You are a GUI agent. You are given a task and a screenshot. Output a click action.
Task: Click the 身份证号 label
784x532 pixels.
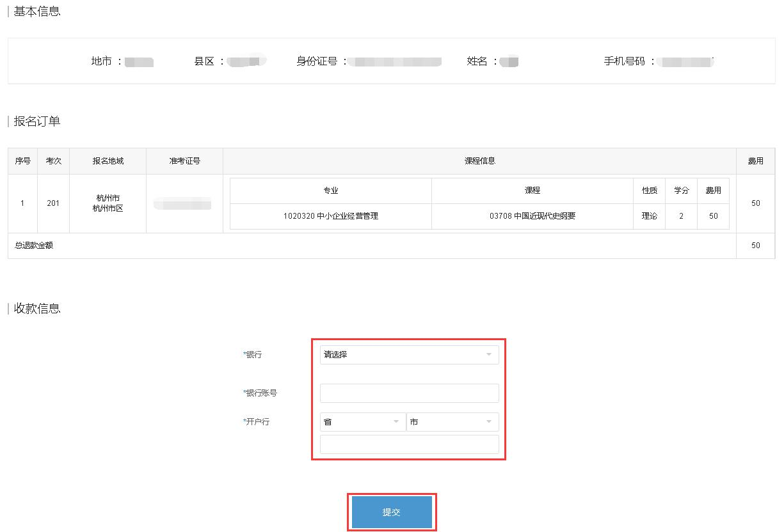pos(317,61)
